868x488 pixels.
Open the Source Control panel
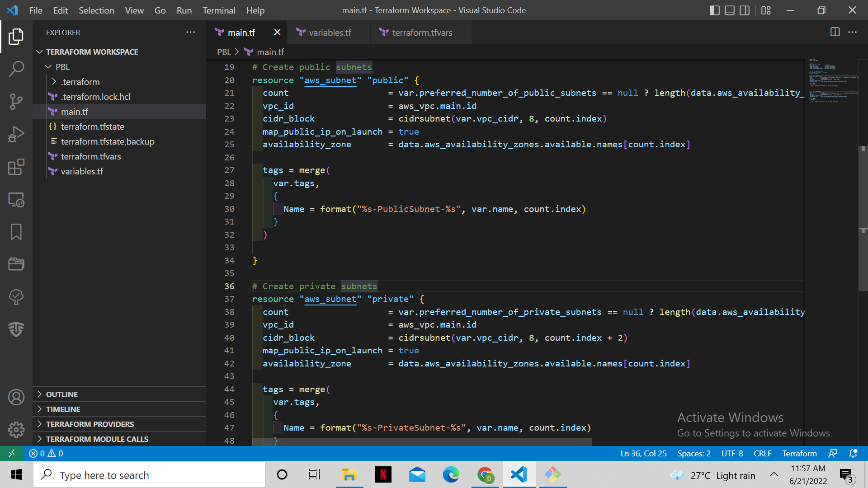[16, 102]
